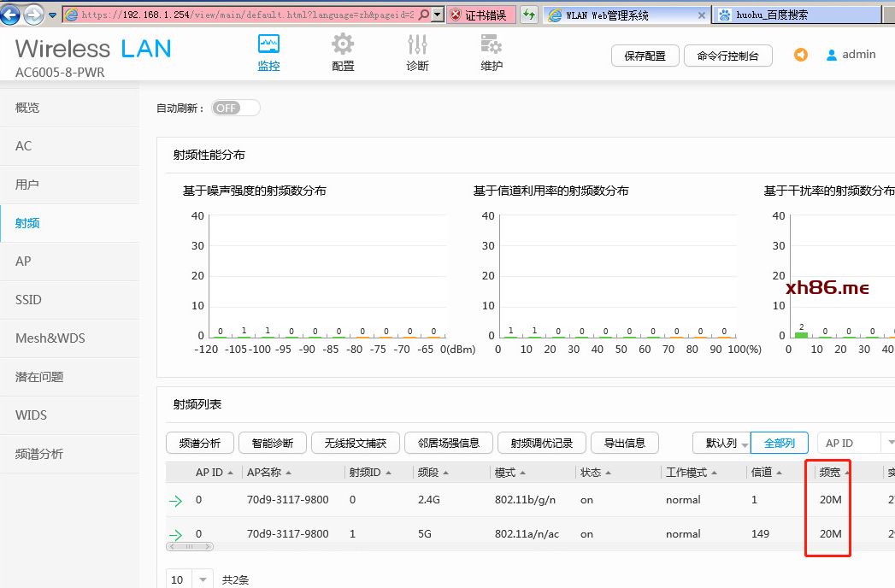Click the 频谱分析 button

click(x=199, y=443)
